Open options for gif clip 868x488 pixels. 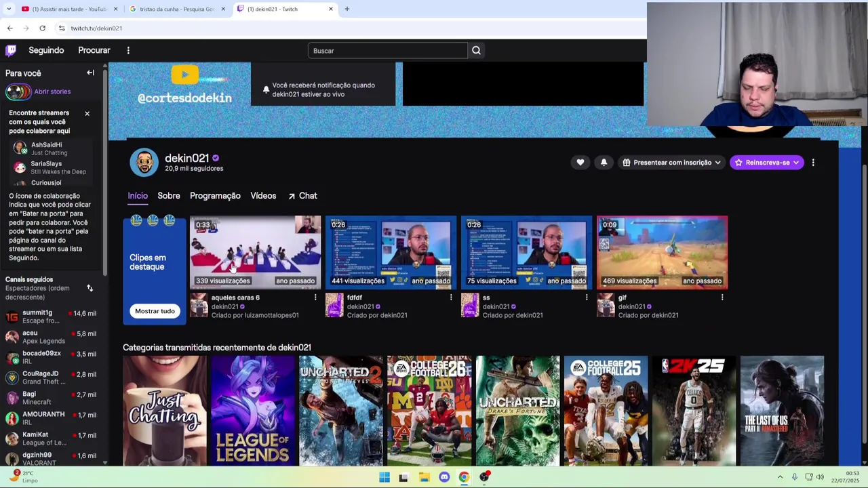pos(722,298)
